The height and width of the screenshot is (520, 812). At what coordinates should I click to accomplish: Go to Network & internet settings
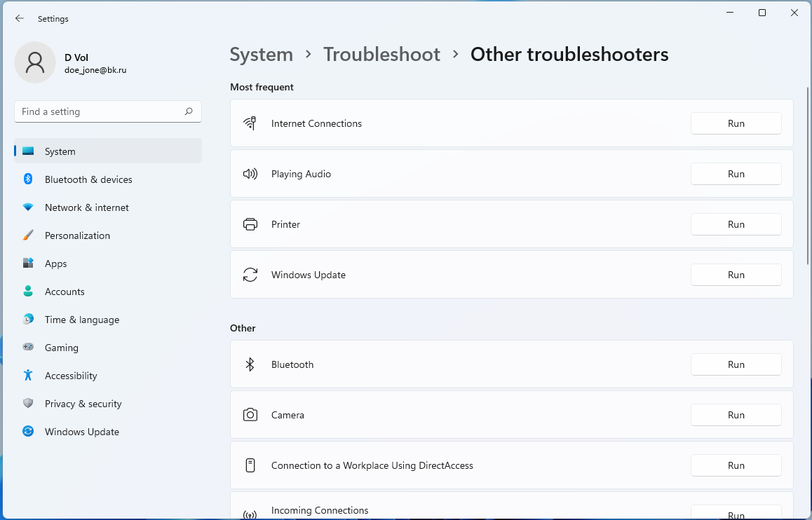click(x=108, y=207)
